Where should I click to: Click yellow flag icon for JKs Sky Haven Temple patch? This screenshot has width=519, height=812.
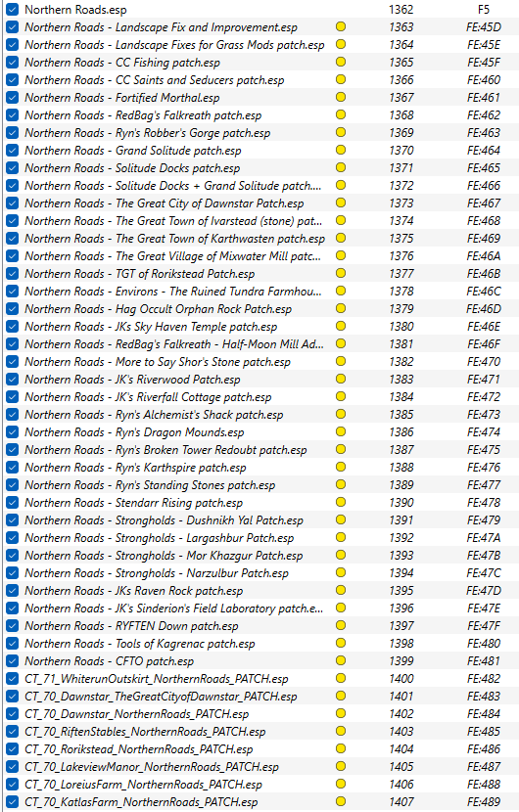point(341,326)
